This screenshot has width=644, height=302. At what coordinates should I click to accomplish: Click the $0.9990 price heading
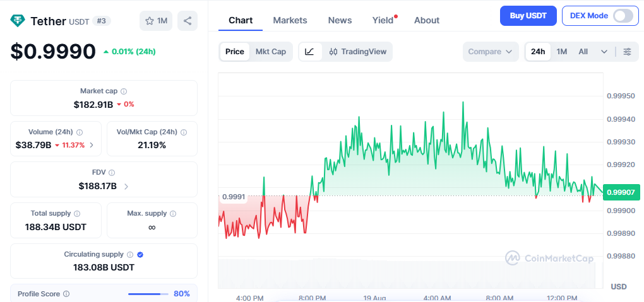(54, 51)
